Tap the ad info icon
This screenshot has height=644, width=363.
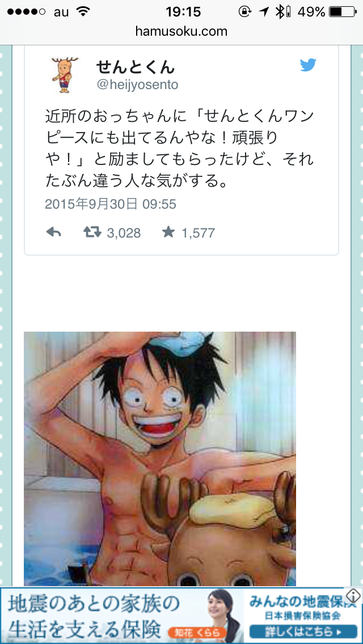(353, 596)
